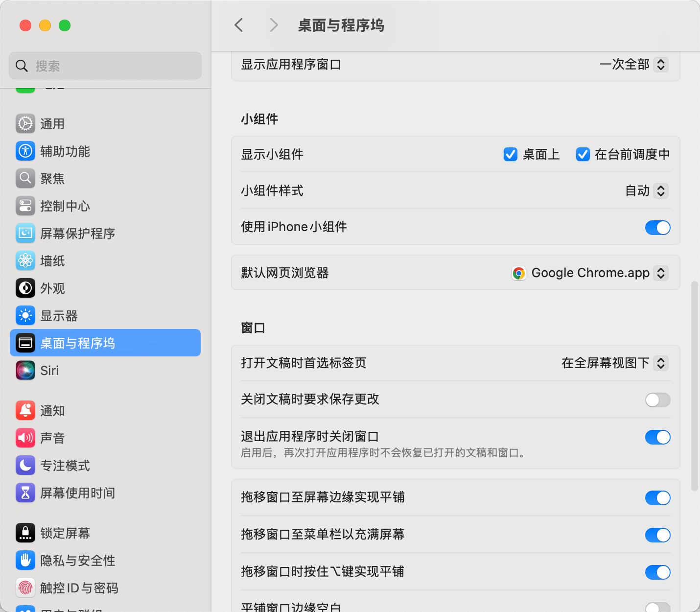Click the 桌面与程序坞 dock icon in sidebar
The height and width of the screenshot is (612, 700).
(25, 343)
